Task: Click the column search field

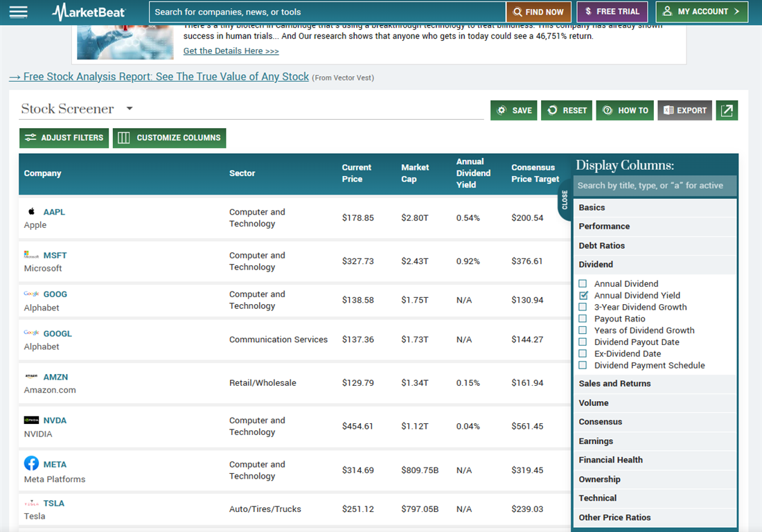Action: pyautogui.click(x=655, y=186)
